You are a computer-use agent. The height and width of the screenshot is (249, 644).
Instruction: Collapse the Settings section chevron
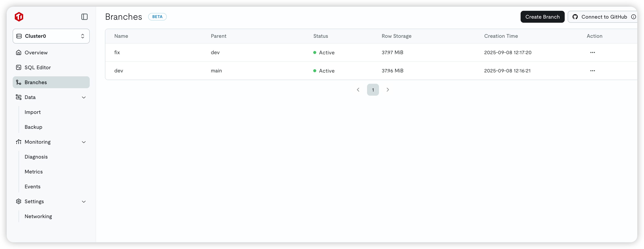(x=84, y=202)
